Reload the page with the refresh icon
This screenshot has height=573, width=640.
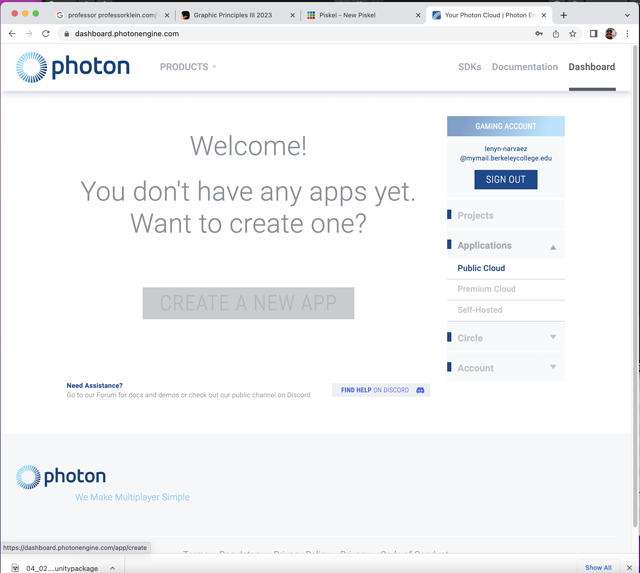tap(46, 34)
